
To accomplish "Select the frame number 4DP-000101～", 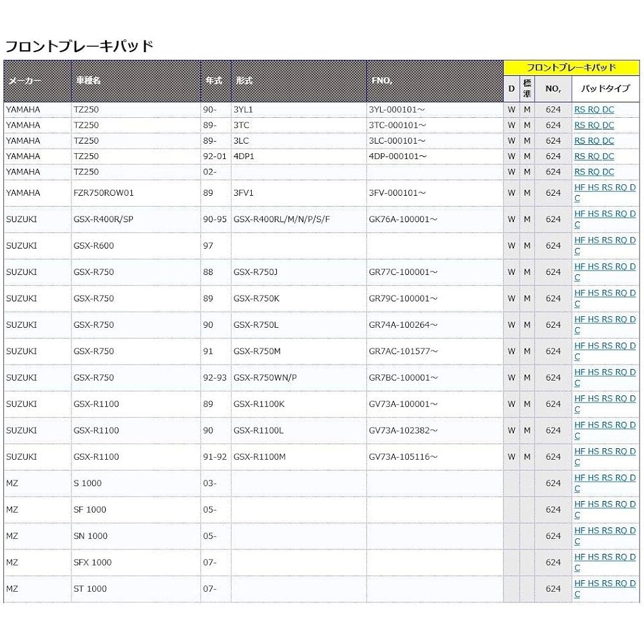I will coord(397,156).
